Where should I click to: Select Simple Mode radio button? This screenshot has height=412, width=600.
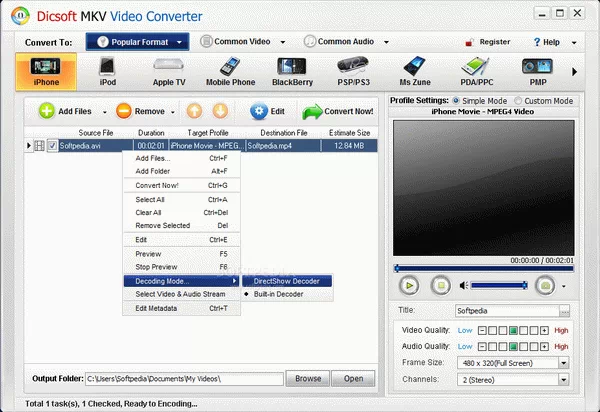coord(456,101)
